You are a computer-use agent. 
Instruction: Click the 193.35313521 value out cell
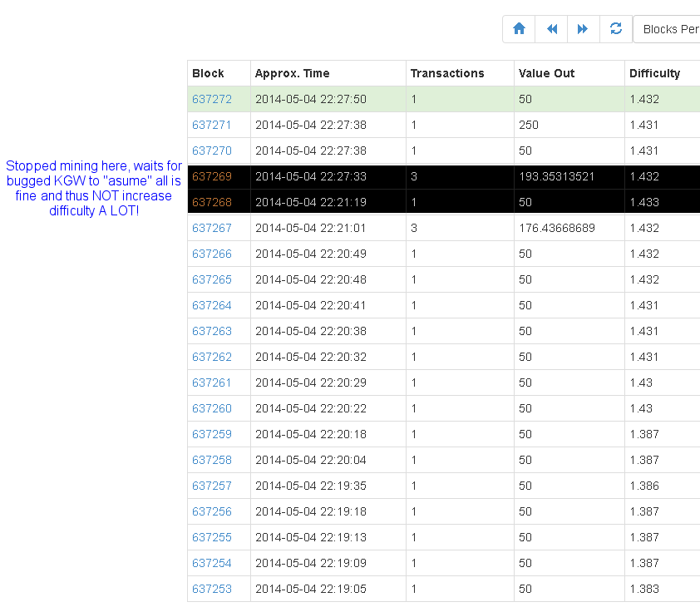click(x=556, y=176)
